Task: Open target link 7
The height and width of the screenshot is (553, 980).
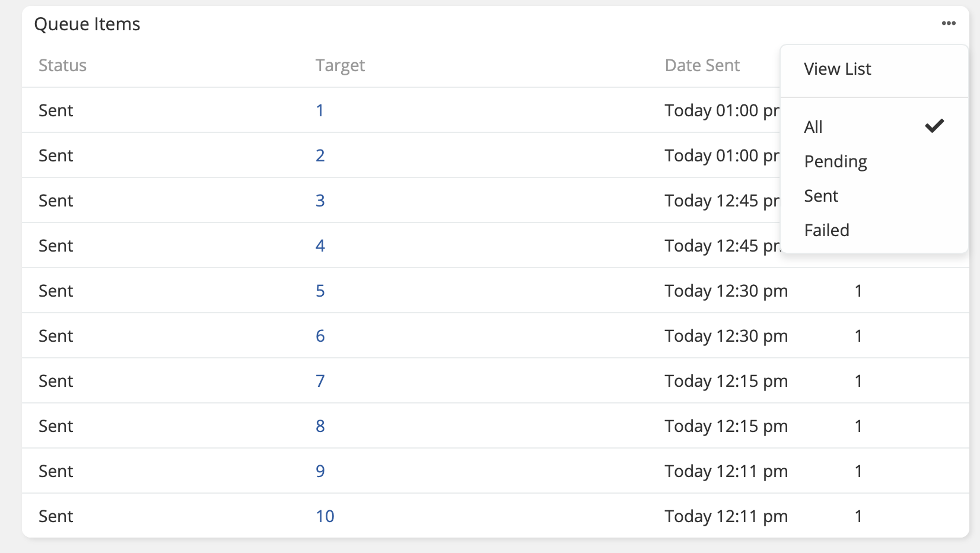Action: coord(320,381)
